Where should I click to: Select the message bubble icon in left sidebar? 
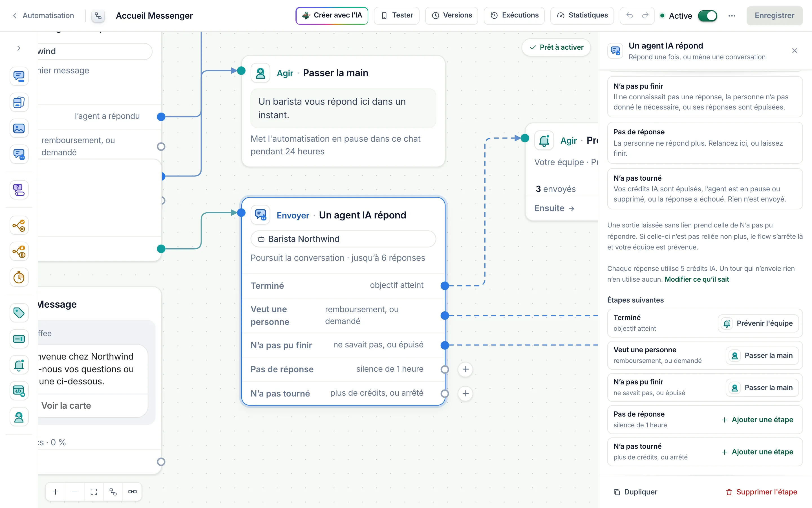[19, 76]
